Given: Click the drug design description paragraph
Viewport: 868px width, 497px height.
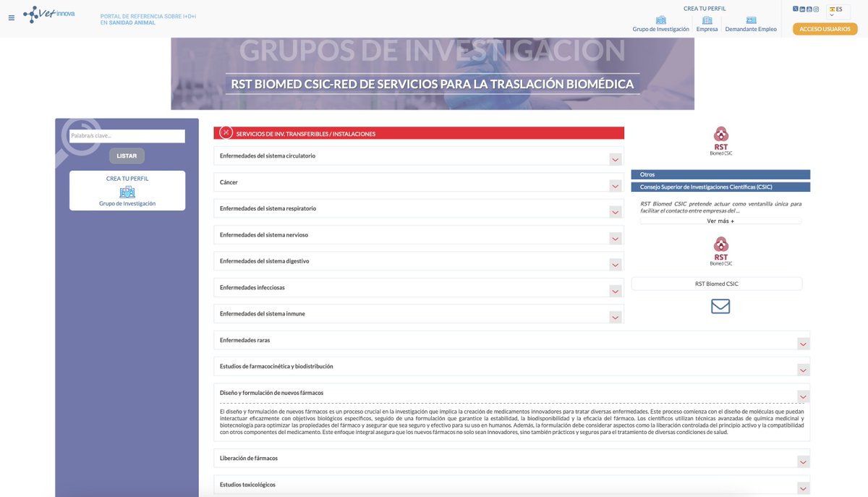Looking at the screenshot, I should pyautogui.click(x=511, y=422).
